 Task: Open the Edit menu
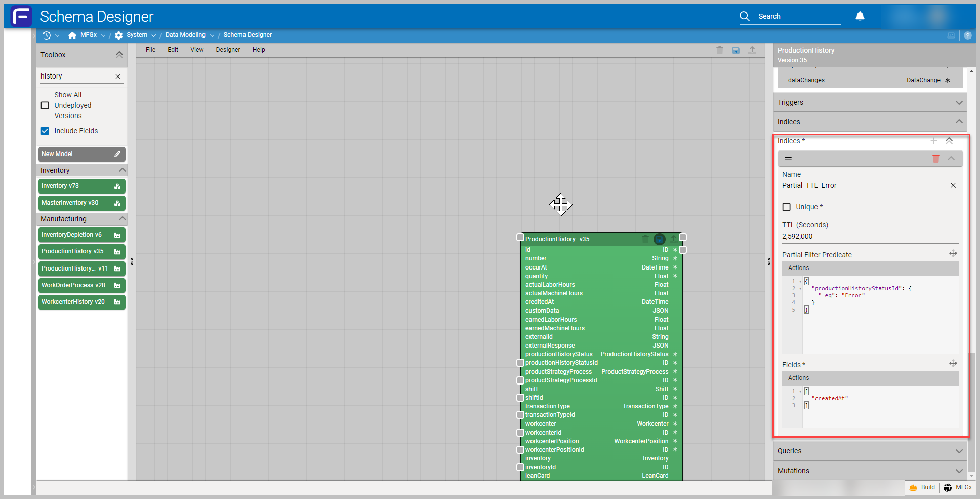pyautogui.click(x=173, y=50)
